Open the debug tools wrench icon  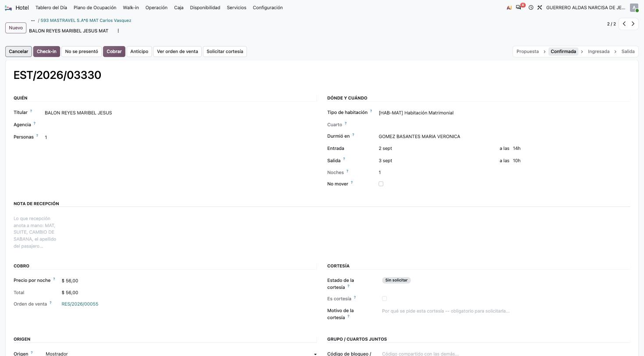tap(540, 8)
